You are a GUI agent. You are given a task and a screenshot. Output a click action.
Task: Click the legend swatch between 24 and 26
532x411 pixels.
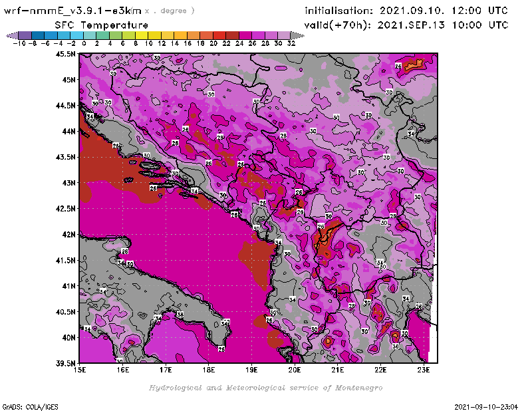pyautogui.click(x=245, y=35)
